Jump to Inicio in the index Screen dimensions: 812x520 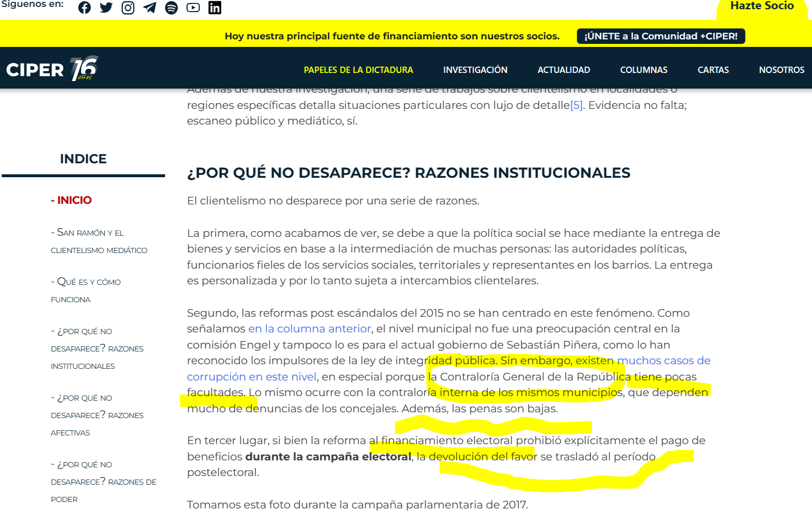point(71,200)
